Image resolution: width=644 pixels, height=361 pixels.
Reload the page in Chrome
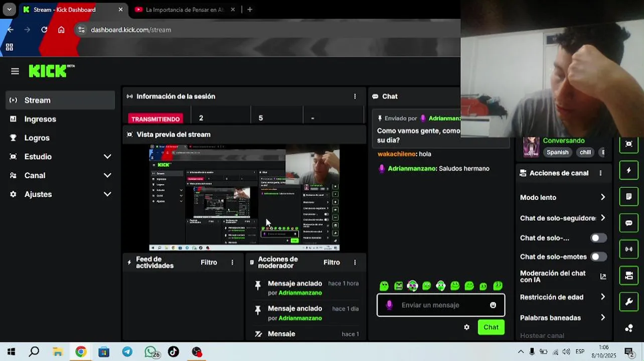coord(44,30)
